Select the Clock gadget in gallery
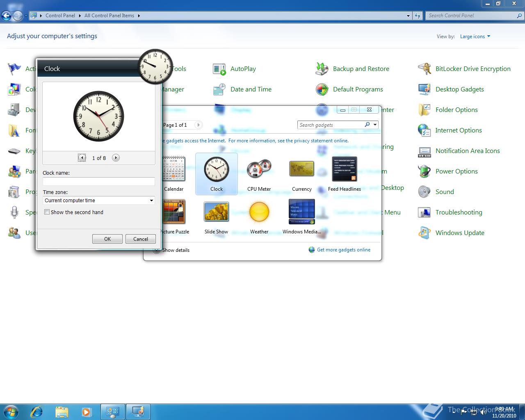The image size is (525, 420). tap(217, 173)
